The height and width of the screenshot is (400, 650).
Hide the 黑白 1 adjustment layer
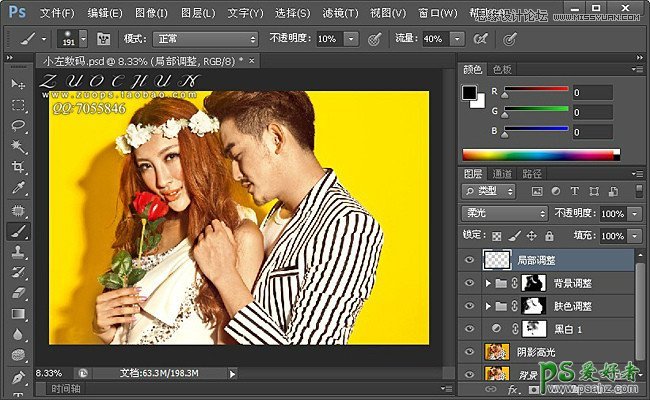(471, 328)
